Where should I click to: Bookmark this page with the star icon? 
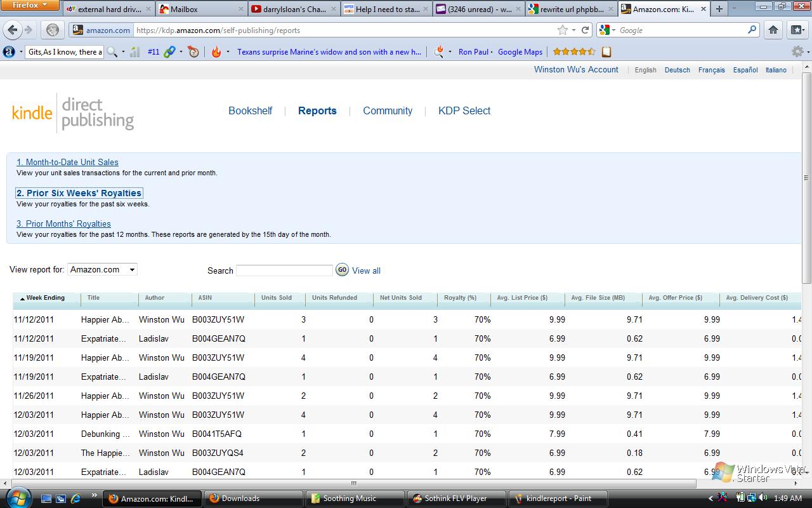562,30
